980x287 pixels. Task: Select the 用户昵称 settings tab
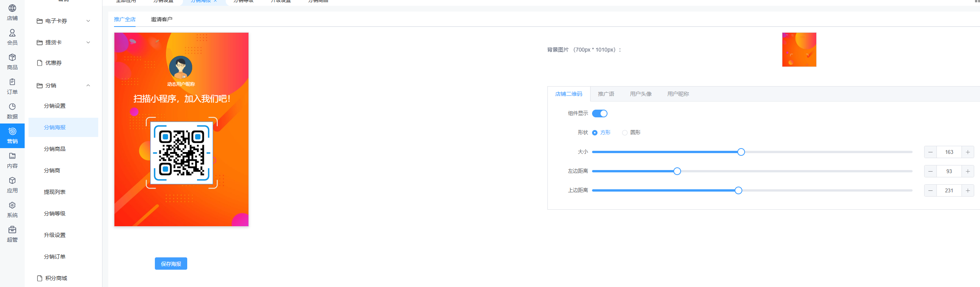coord(678,94)
